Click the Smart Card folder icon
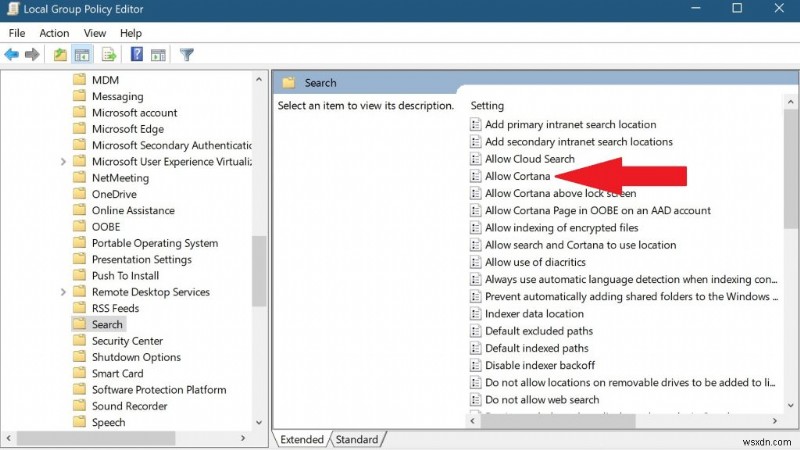Viewport: 800px width, 450px height. (x=79, y=373)
